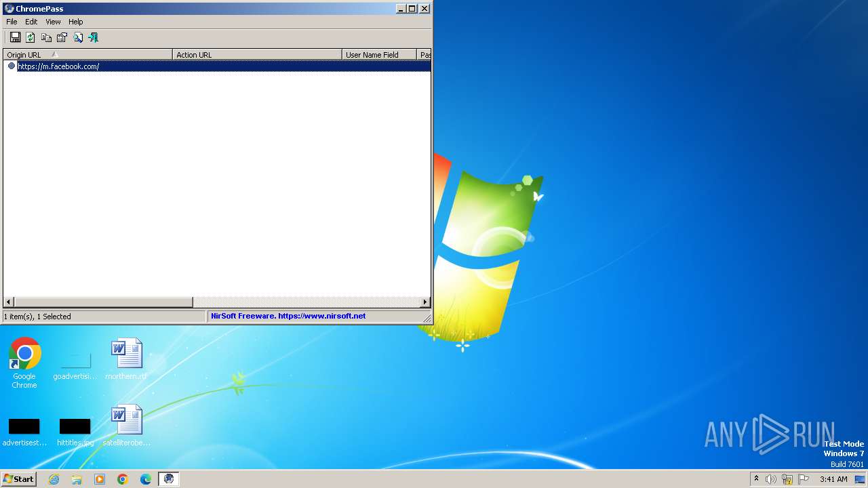Click the window resize grip corner
Viewport: 868px width, 488px height.
pos(427,319)
